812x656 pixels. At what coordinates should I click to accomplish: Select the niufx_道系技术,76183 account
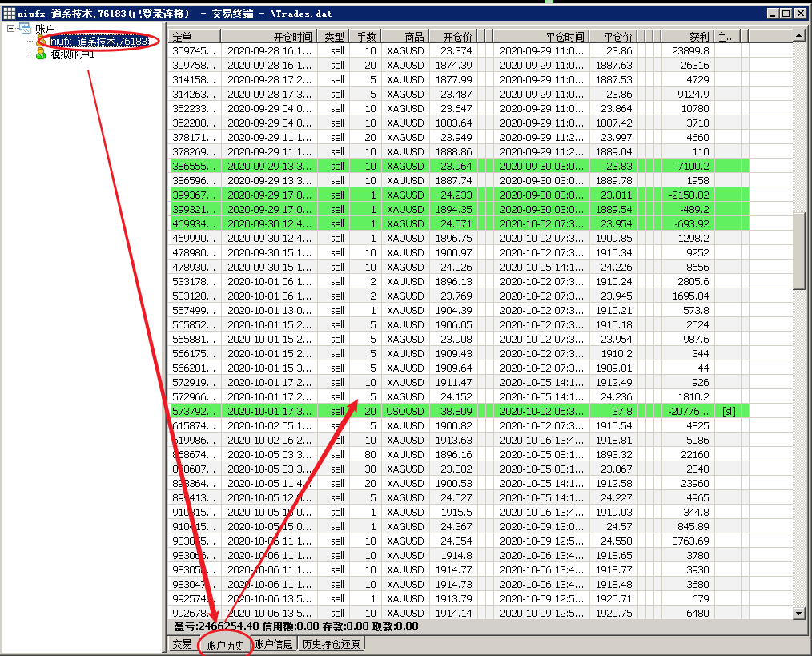point(97,41)
